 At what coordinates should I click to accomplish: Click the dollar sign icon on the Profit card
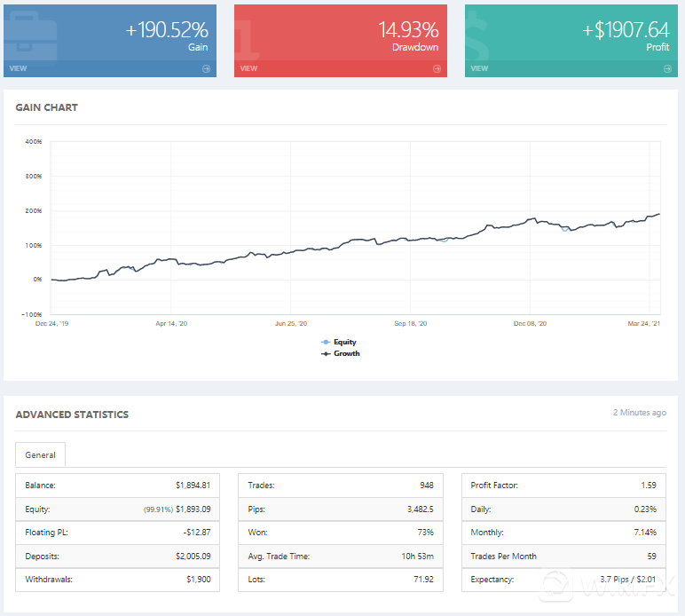(x=484, y=34)
